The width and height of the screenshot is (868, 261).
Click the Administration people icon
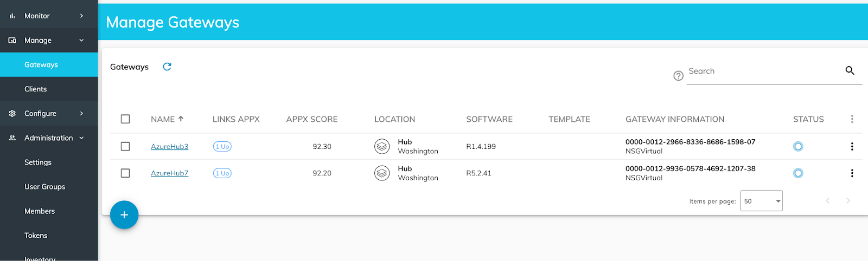pyautogui.click(x=12, y=138)
